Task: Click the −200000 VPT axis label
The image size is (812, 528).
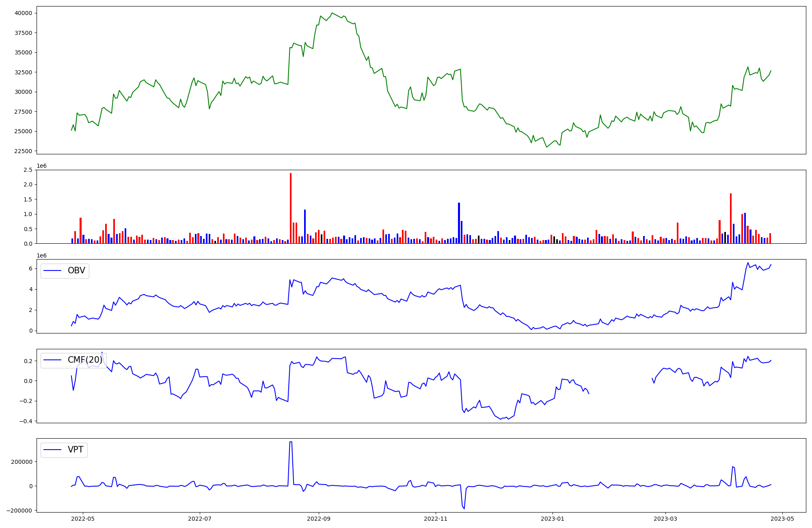Action: pos(19,511)
